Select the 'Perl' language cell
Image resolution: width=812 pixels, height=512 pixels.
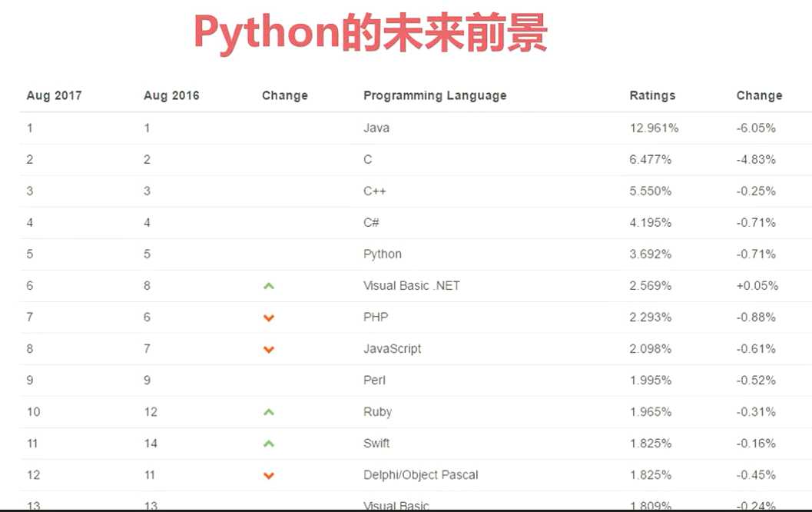(374, 381)
